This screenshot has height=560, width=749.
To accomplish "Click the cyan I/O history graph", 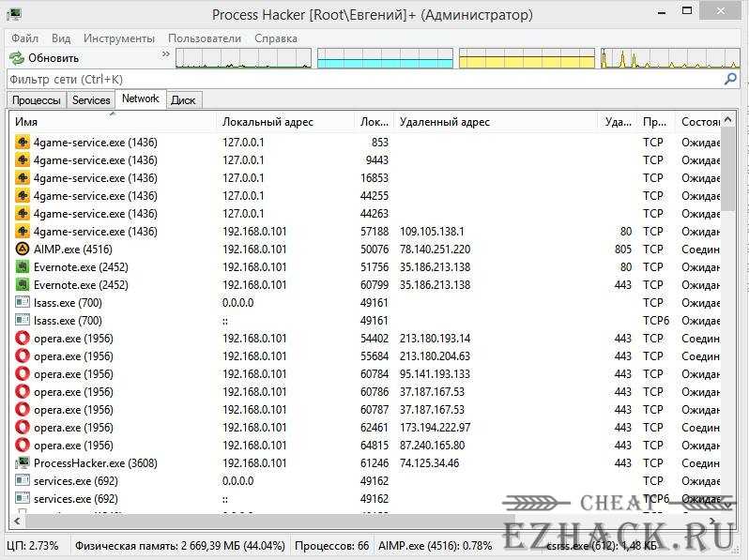I will pyautogui.click(x=385, y=58).
